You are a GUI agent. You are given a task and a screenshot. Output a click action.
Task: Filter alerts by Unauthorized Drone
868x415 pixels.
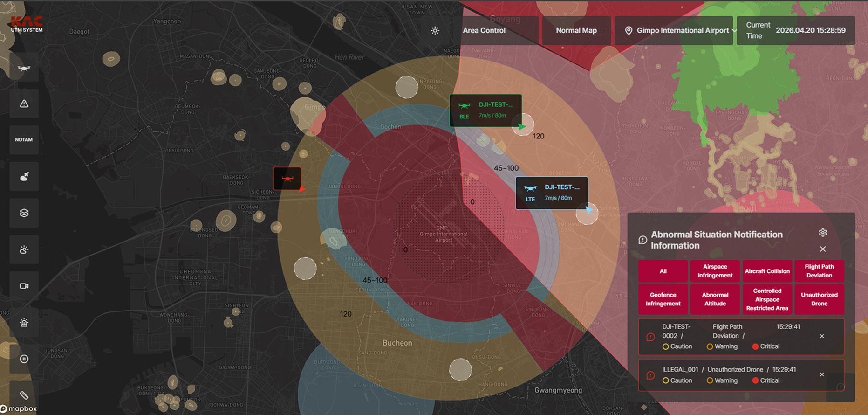click(x=820, y=299)
